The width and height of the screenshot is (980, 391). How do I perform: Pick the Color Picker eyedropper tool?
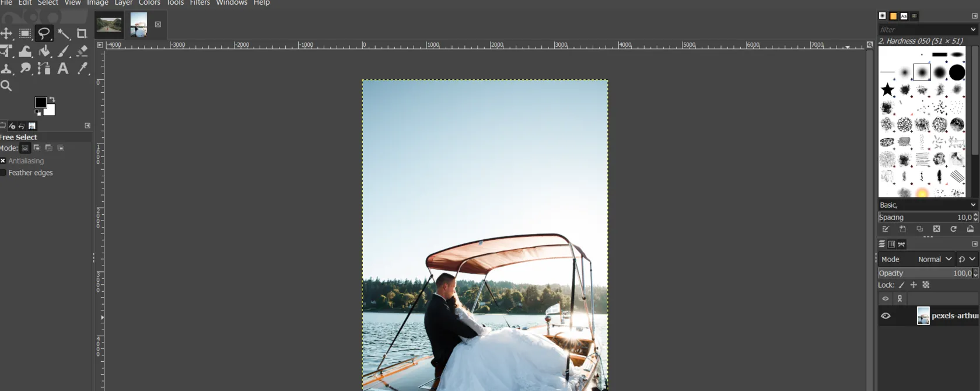pos(83,69)
